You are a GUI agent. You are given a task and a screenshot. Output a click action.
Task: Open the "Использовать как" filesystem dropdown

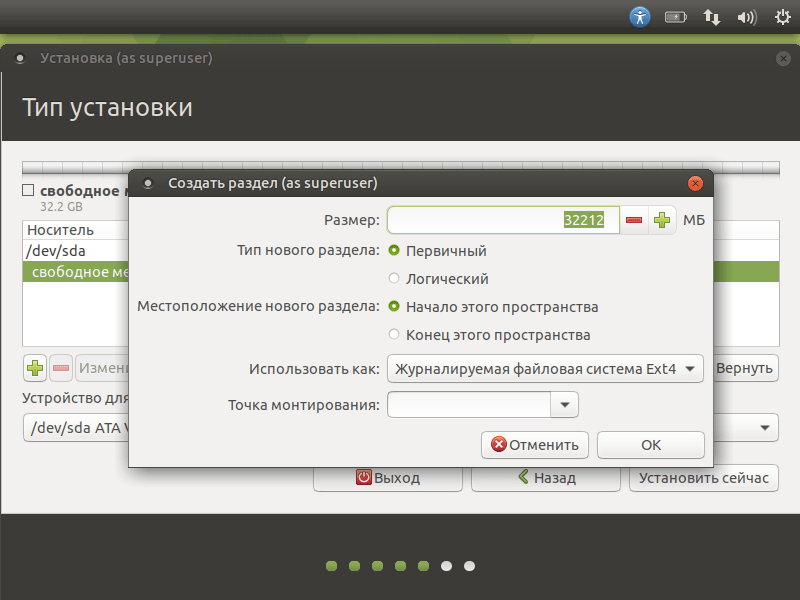point(545,368)
